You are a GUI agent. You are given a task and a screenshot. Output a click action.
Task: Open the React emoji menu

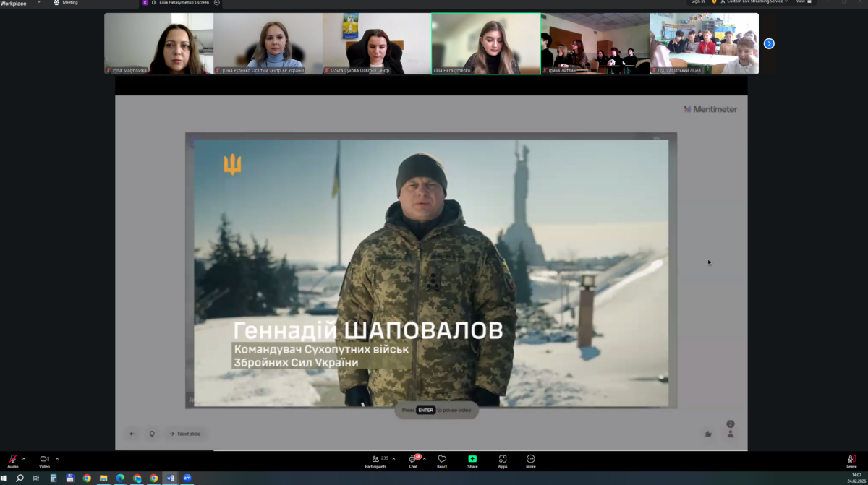(x=442, y=460)
